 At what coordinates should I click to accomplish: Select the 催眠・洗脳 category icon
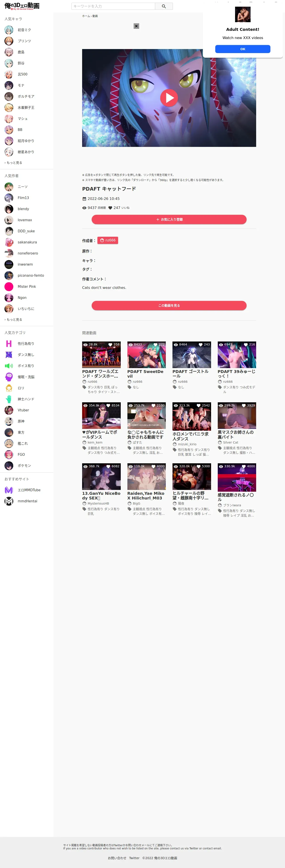pyautogui.click(x=9, y=377)
